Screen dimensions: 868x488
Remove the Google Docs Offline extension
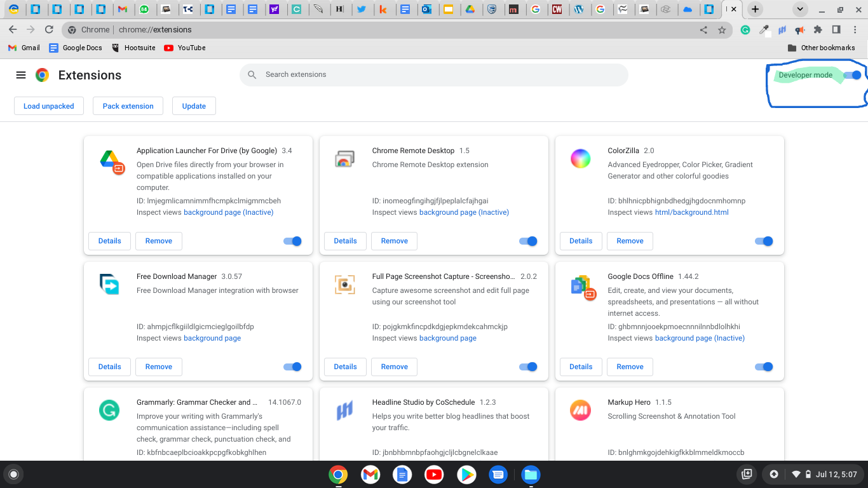[x=630, y=367]
